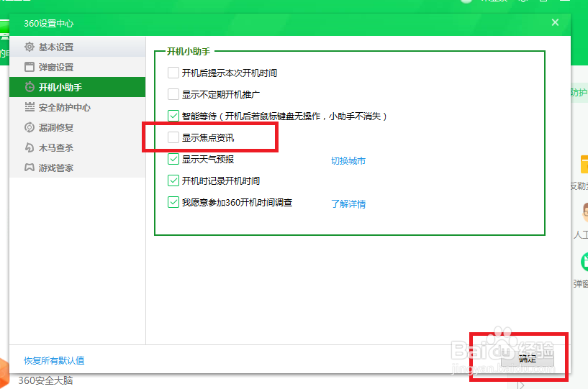This screenshot has height=389, width=588.
Task: Click the 游戏管家 icon
Action: (x=30, y=168)
